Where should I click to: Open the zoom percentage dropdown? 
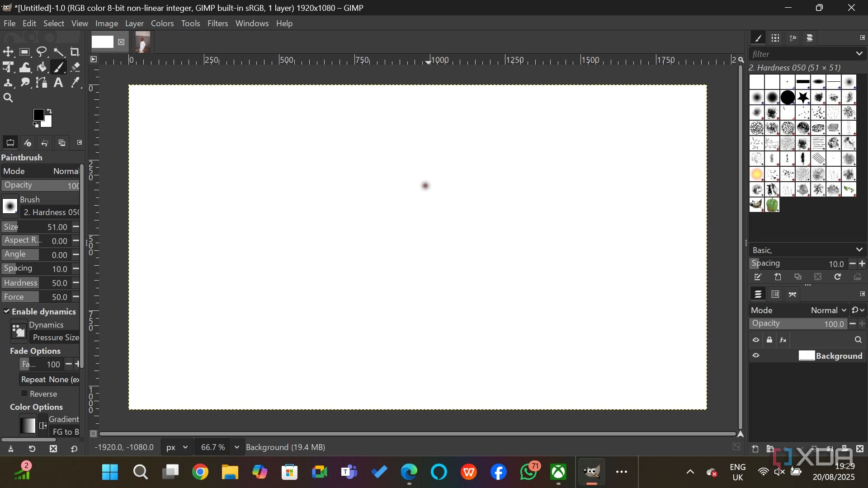pos(236,447)
